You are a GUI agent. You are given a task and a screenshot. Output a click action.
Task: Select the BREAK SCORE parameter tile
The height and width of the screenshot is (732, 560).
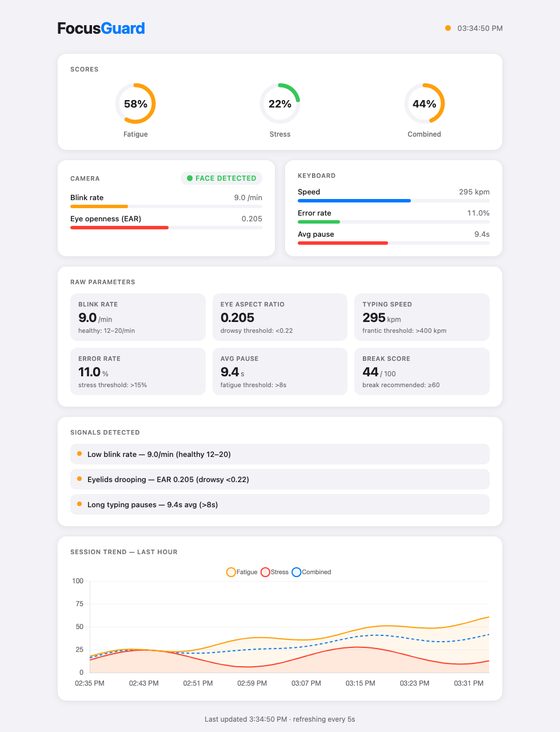(422, 372)
